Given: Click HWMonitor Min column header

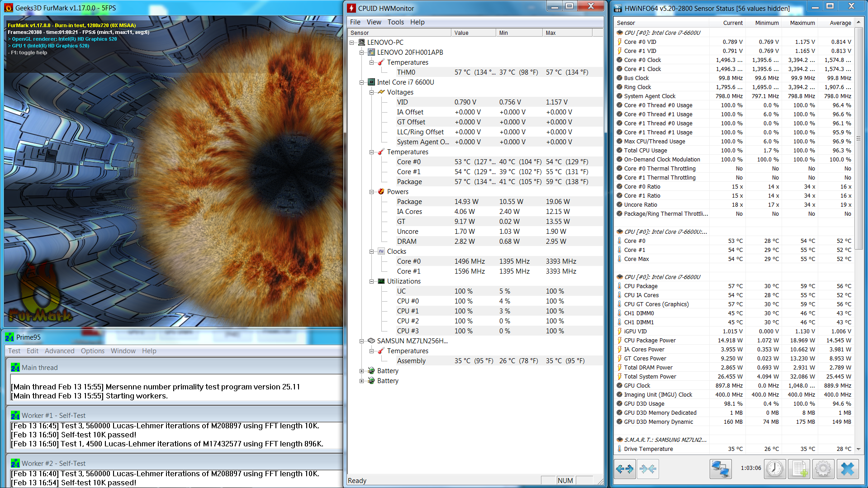Looking at the screenshot, I should (519, 33).
